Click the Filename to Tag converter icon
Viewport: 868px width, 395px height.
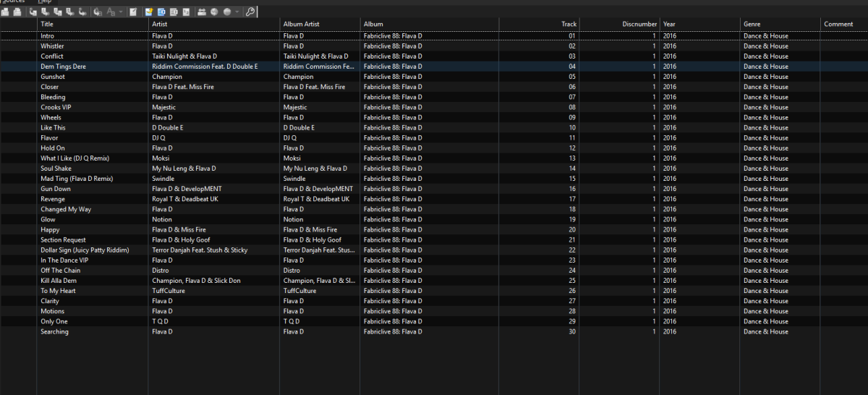(x=45, y=12)
